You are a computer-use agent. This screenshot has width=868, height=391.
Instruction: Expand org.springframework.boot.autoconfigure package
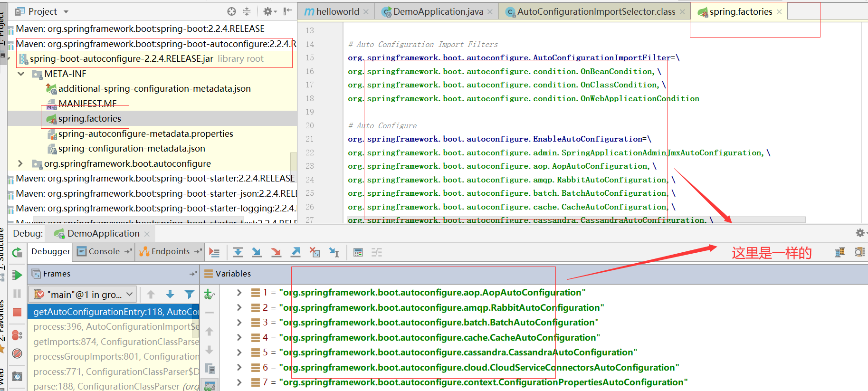(x=20, y=163)
